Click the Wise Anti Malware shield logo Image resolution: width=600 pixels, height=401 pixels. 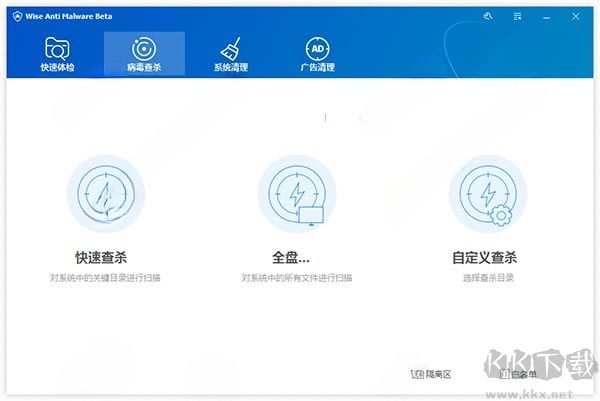[17, 16]
